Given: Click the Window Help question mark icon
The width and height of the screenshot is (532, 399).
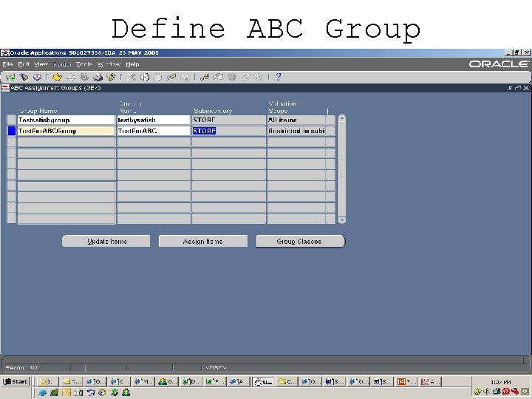Looking at the screenshot, I should click(279, 78).
